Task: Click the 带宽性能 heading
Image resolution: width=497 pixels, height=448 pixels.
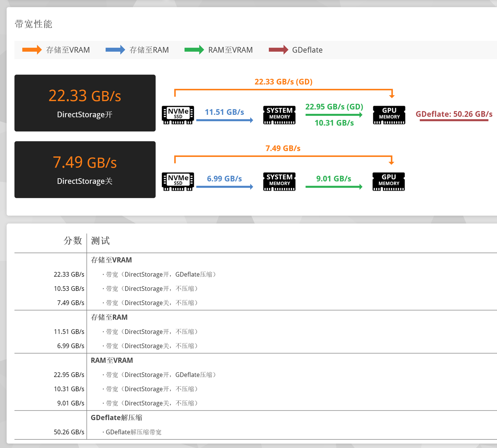Action: pyautogui.click(x=33, y=24)
